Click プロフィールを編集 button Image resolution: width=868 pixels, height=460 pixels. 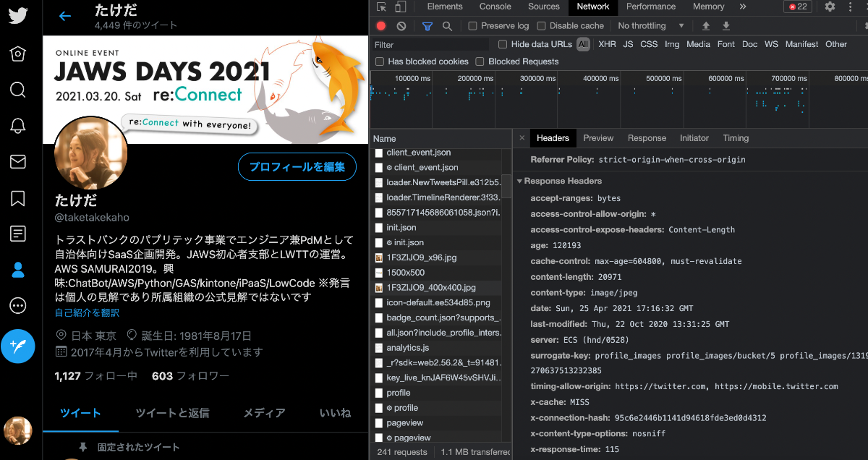(297, 167)
